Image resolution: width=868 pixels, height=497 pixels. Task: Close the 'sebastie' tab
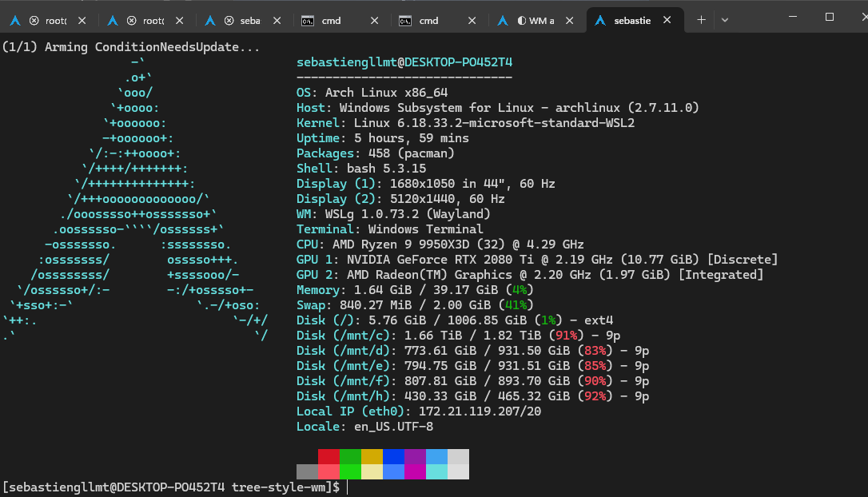click(x=667, y=20)
